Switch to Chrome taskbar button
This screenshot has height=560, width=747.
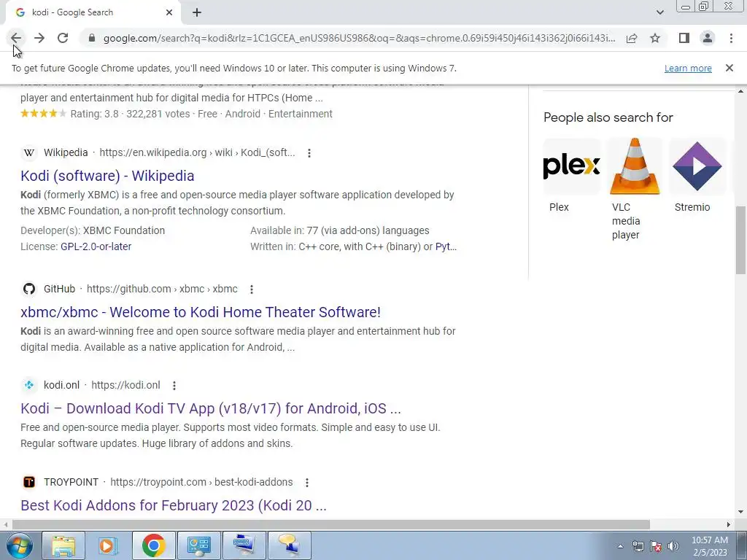(153, 545)
